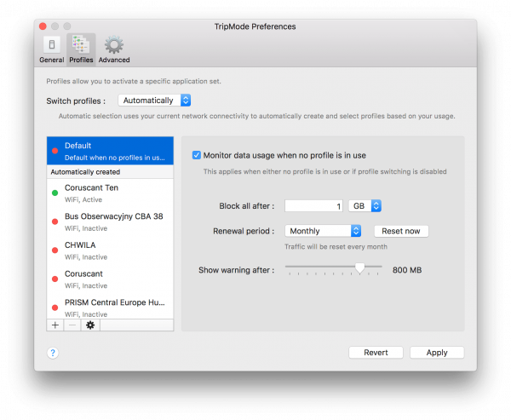
Task: Open the gear actions menu below list
Action: 90,325
